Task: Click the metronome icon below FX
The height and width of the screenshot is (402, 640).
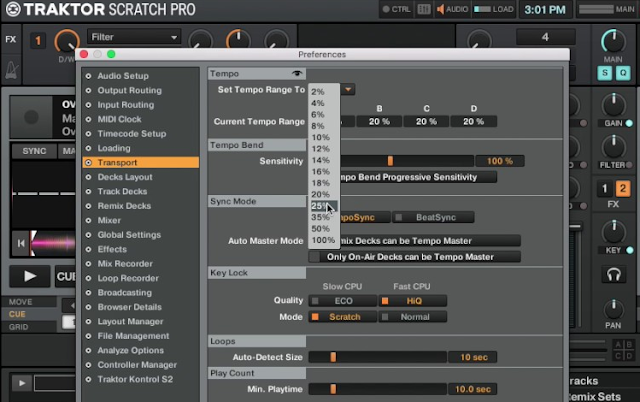Action: click(11, 70)
